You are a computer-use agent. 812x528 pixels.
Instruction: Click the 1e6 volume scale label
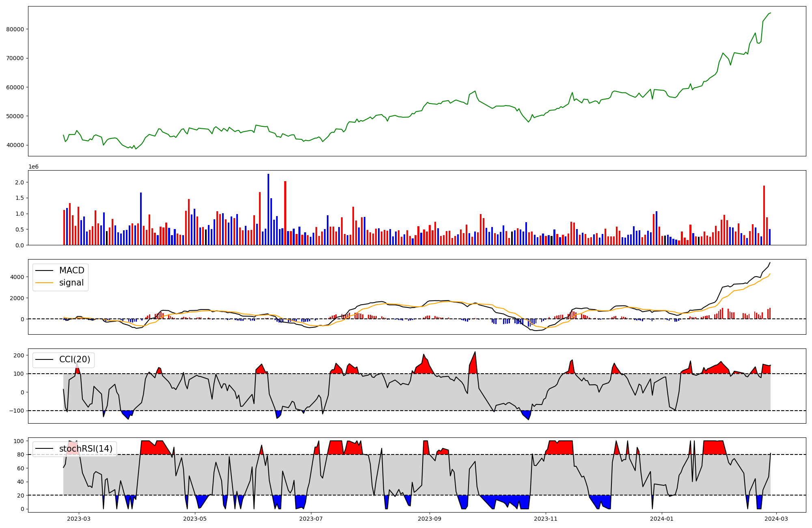33,167
